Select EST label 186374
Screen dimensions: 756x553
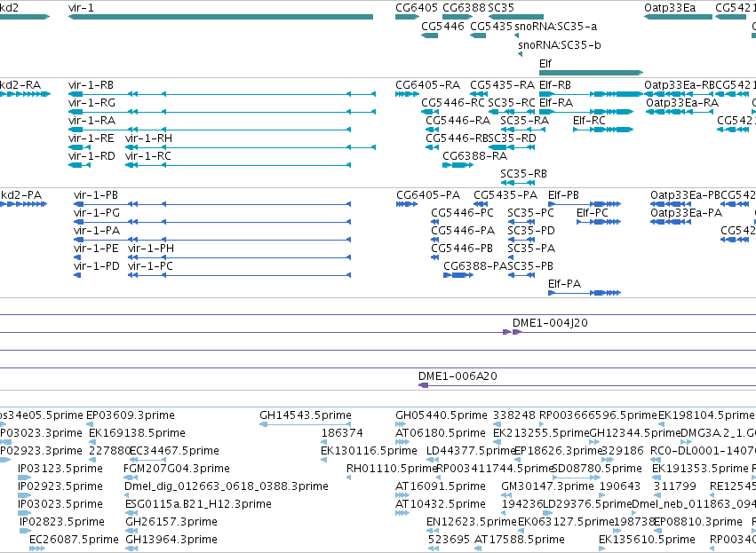point(342,433)
